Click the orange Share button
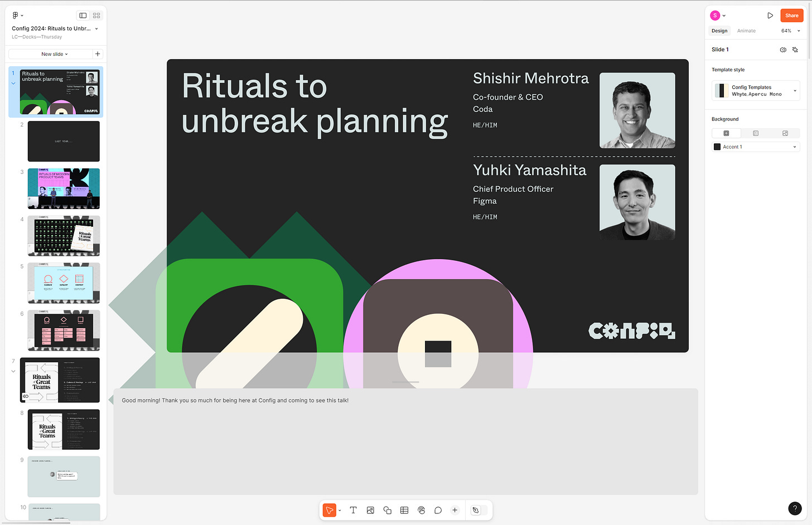Viewport: 812px width, 525px height. click(x=791, y=16)
